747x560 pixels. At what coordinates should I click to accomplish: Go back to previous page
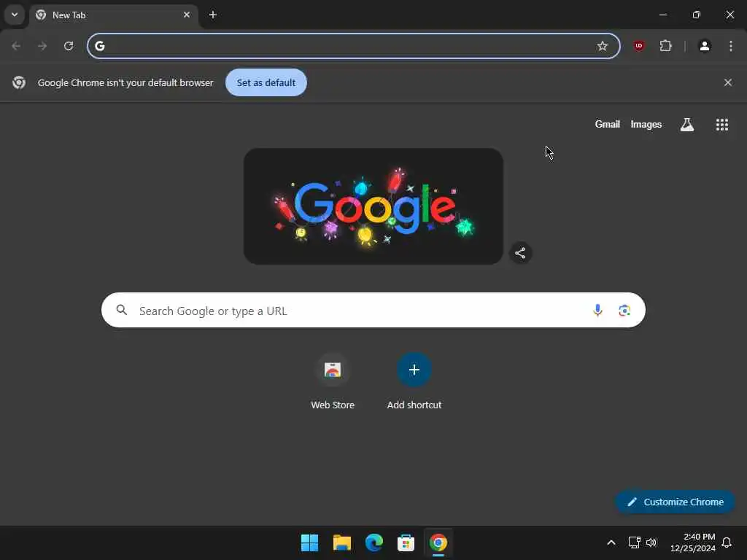click(16, 46)
